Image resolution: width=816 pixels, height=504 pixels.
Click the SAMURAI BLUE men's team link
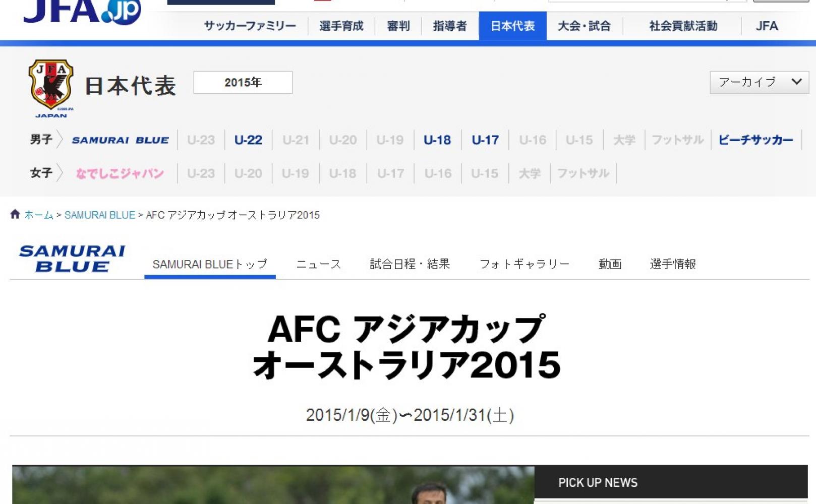(x=120, y=140)
